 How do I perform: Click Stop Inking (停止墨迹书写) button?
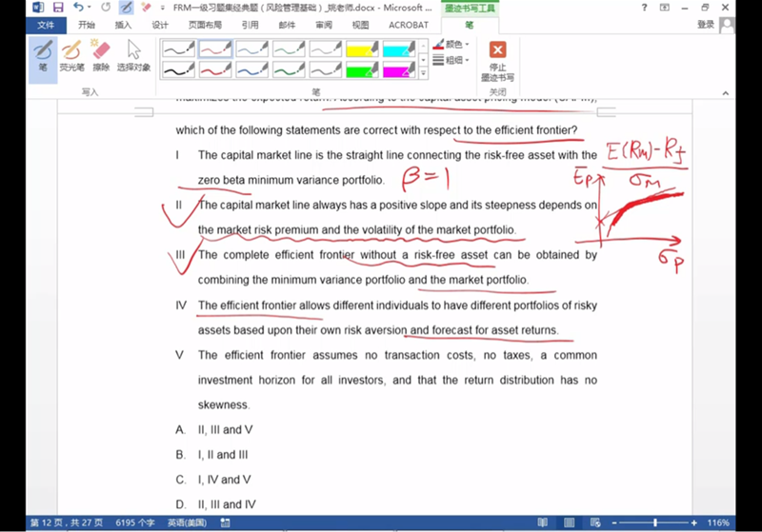497,60
